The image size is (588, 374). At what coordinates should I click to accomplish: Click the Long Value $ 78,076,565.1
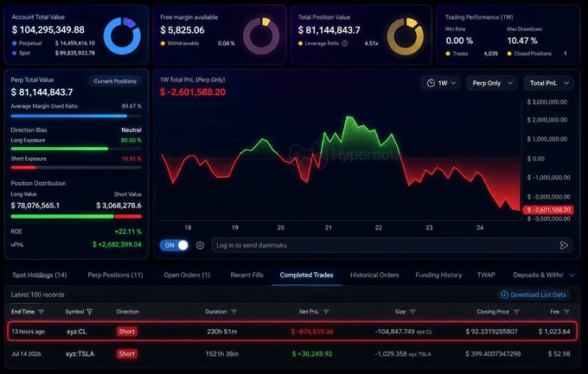coord(35,206)
